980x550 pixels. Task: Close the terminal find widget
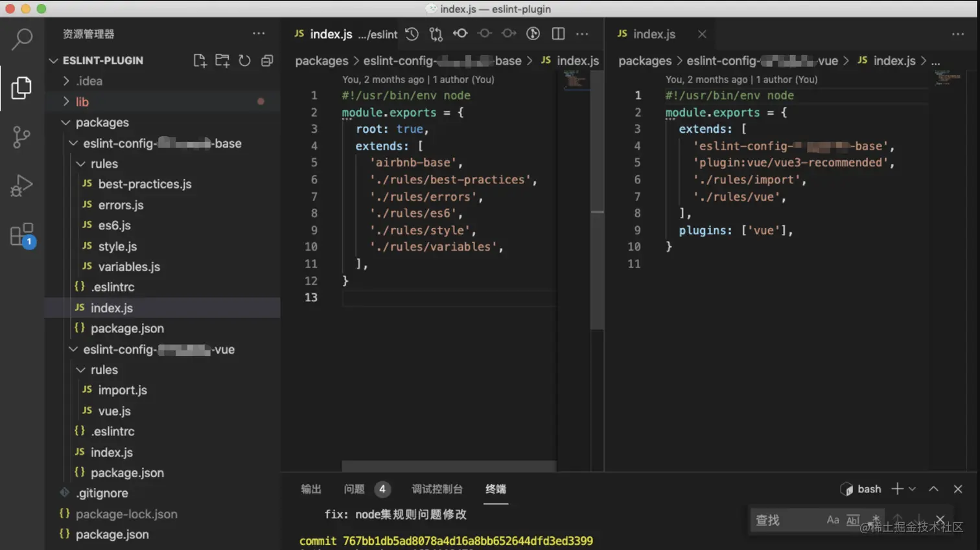[x=940, y=520]
